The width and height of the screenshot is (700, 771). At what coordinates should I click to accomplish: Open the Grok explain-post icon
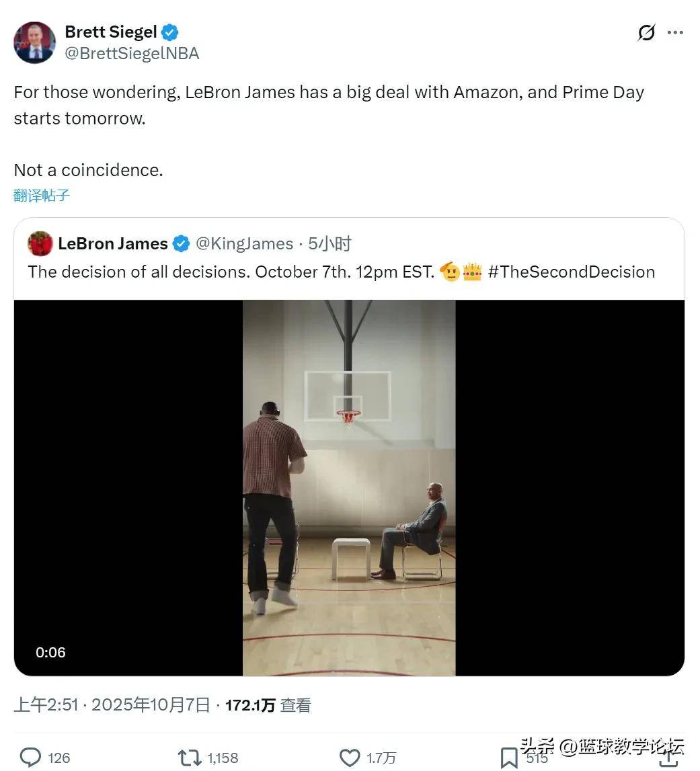646,33
